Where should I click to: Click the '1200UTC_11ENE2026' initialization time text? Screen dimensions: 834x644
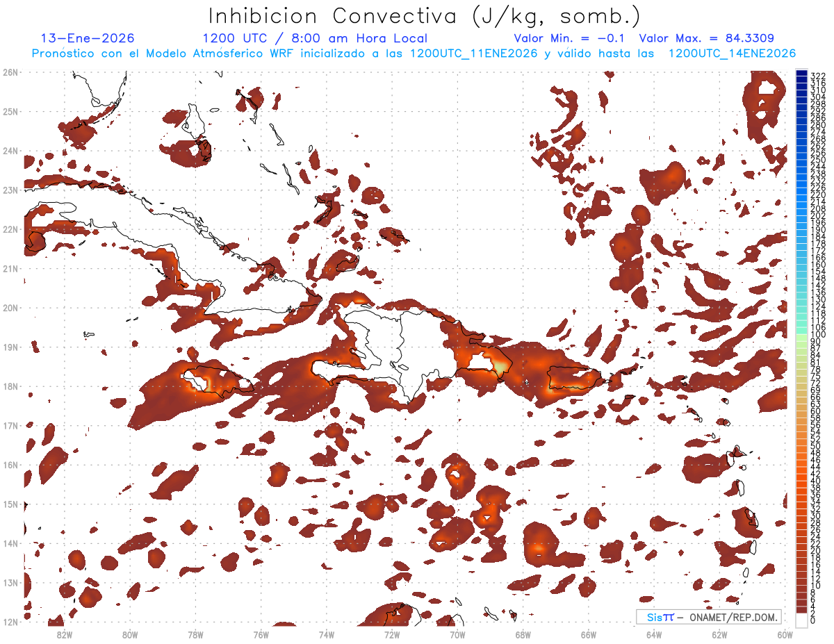coord(473,53)
